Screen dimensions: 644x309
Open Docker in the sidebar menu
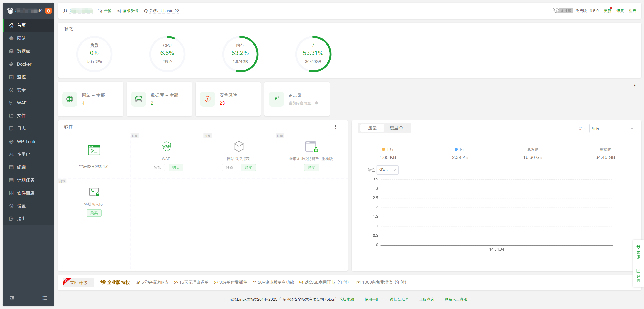(24, 64)
